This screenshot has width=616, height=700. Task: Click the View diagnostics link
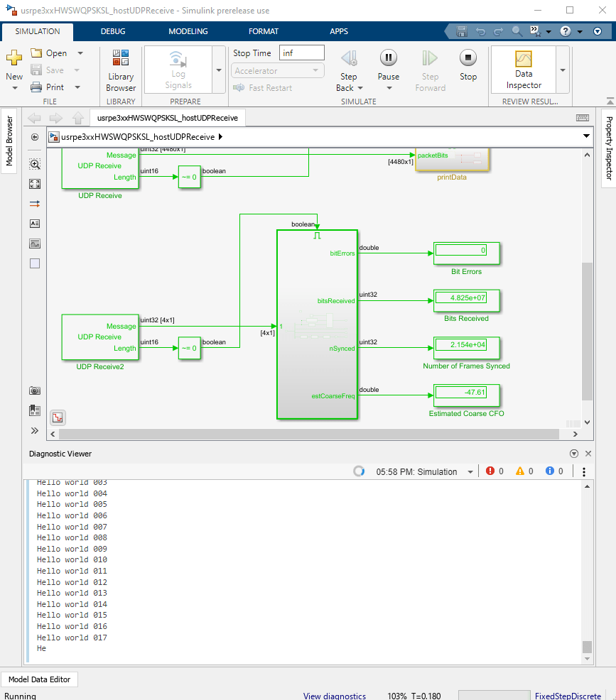click(x=334, y=696)
